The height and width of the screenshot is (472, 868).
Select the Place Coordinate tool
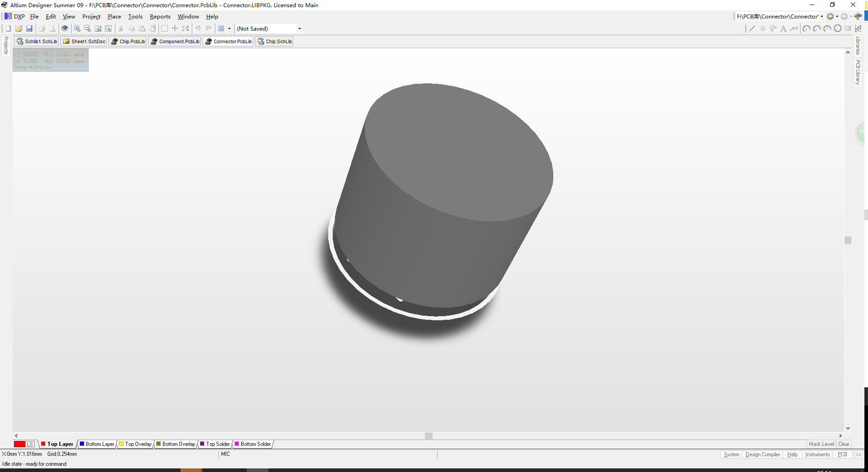click(794, 28)
